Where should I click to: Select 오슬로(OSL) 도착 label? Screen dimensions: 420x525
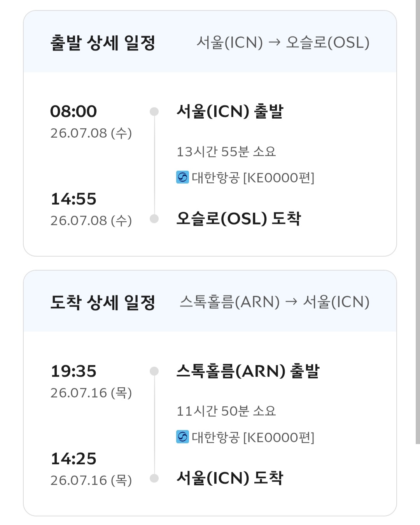238,219
